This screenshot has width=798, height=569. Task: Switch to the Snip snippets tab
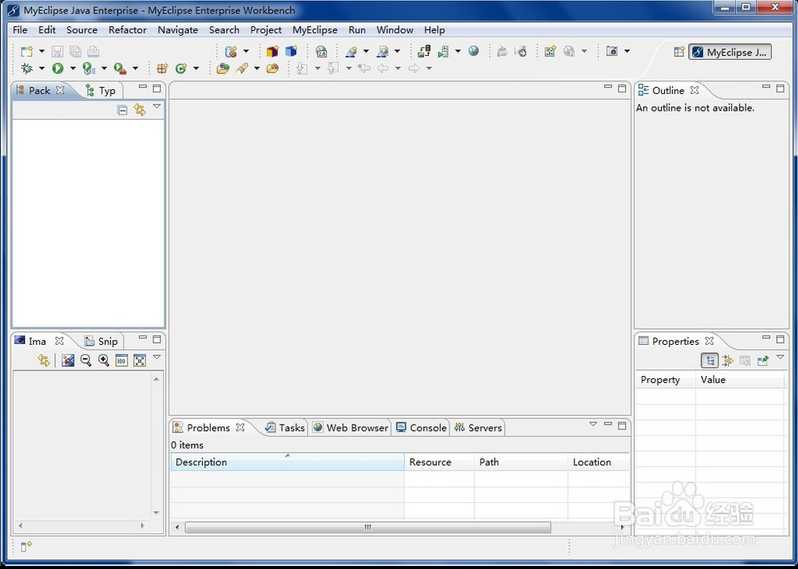click(x=101, y=342)
